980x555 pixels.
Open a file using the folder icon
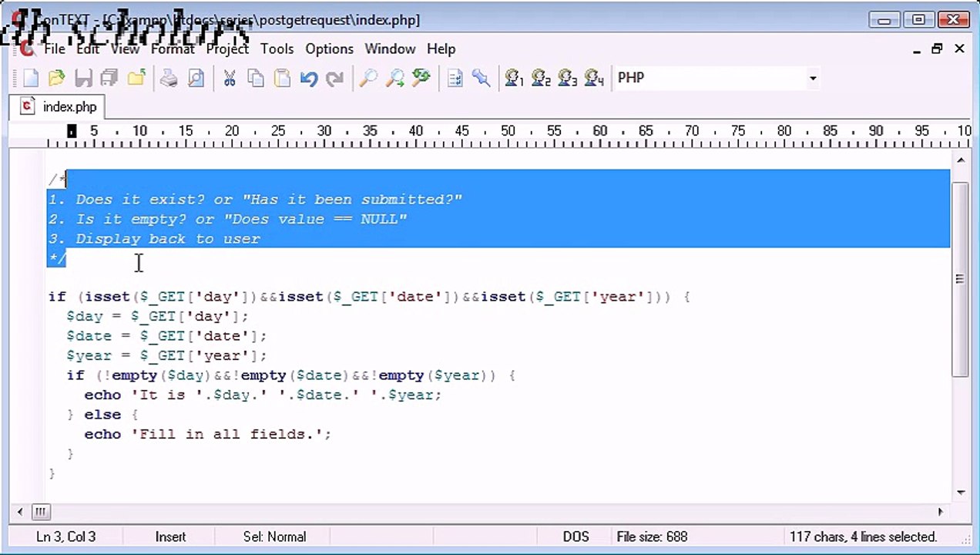click(56, 78)
